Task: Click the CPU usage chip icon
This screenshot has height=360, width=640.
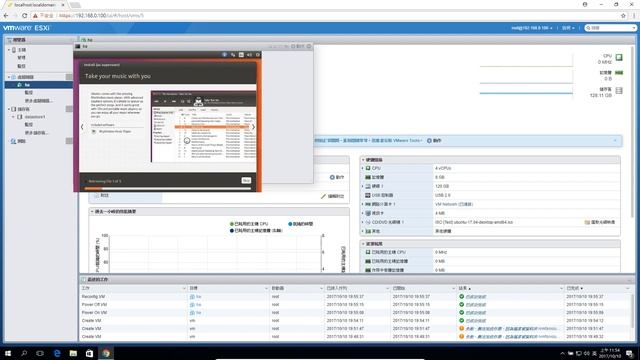Action: [x=619, y=57]
